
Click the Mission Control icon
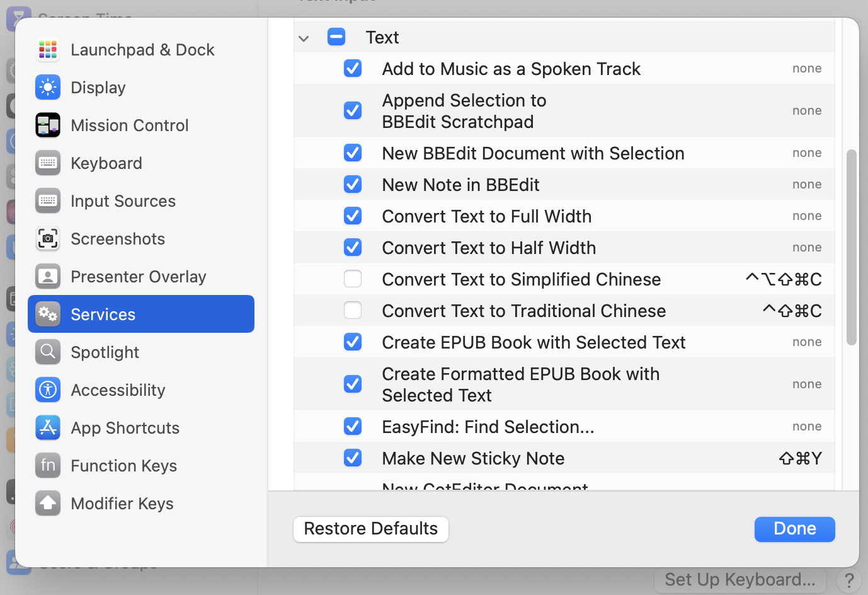pyautogui.click(x=48, y=125)
